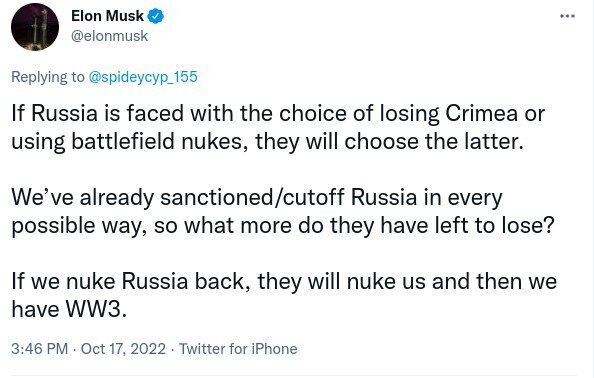
Task: Click the word sanctioned/cutoff
Action: point(252,197)
